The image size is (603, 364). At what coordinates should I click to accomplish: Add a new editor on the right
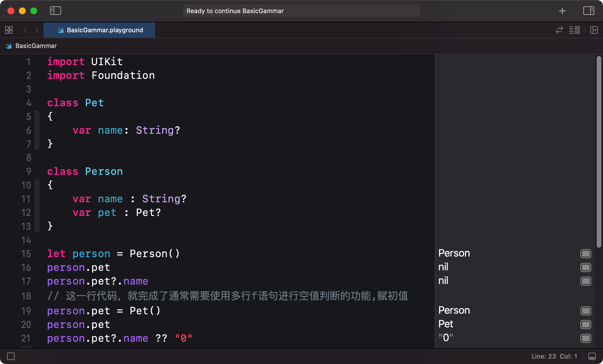(x=594, y=30)
